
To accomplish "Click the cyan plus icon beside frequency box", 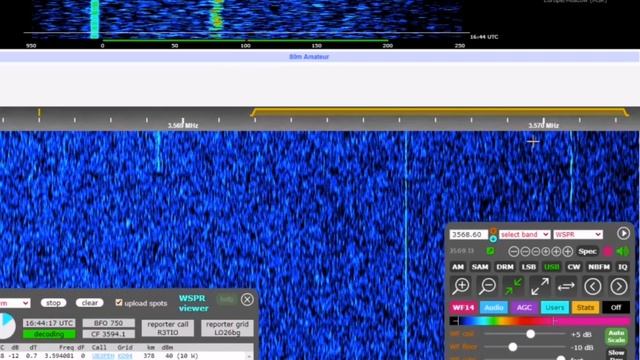I will coord(493,239).
